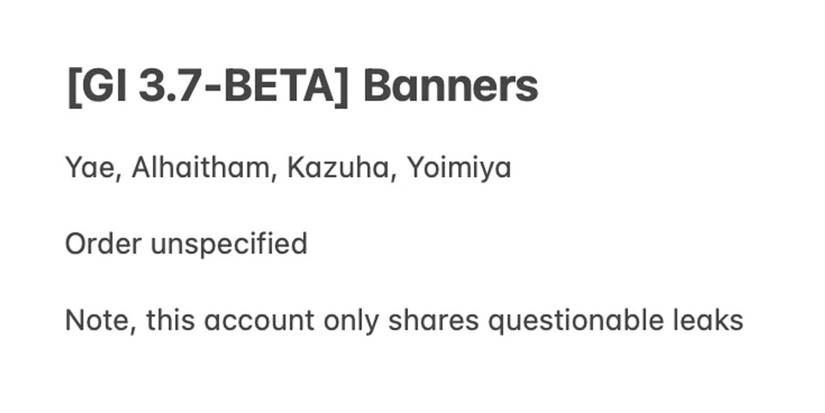Point to and click 'Yoimiya'
The height and width of the screenshot is (413, 825).
[458, 168]
